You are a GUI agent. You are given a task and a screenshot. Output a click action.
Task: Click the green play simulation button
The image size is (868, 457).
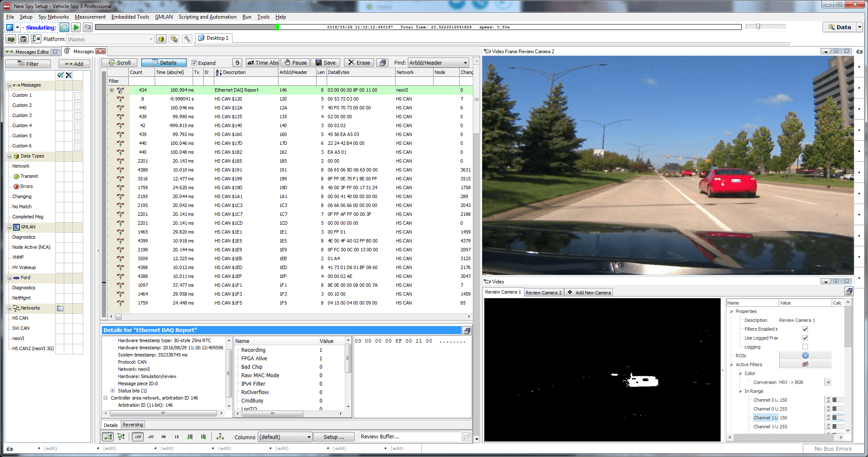click(76, 27)
